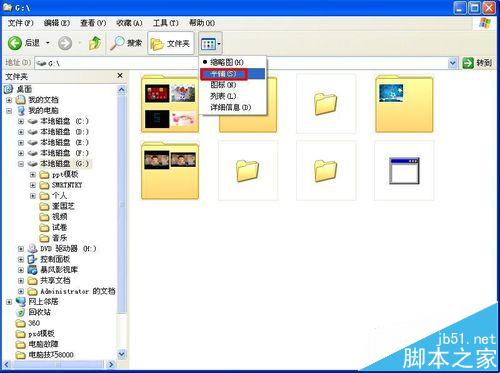500x373 pixels.
Task: Expand the 网上邻居 node
Action: tap(9, 302)
